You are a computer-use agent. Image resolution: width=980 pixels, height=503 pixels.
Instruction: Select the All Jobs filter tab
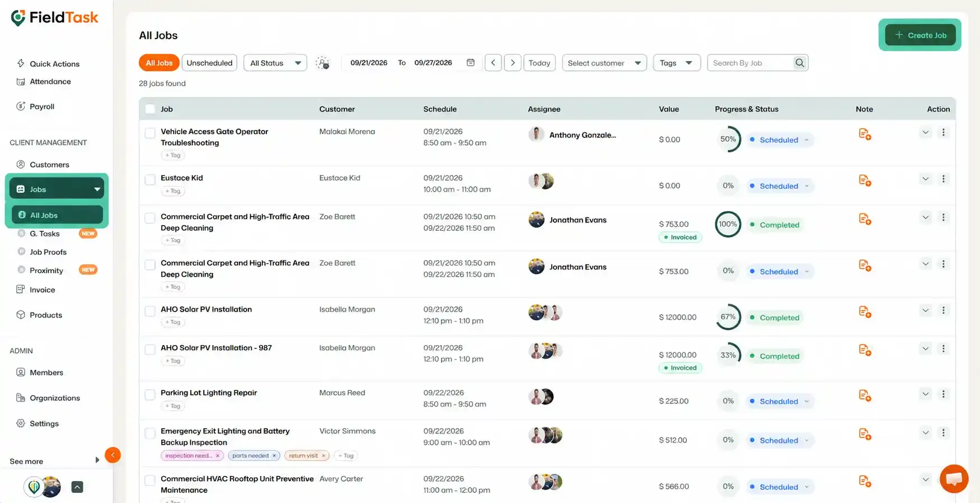[x=159, y=63]
